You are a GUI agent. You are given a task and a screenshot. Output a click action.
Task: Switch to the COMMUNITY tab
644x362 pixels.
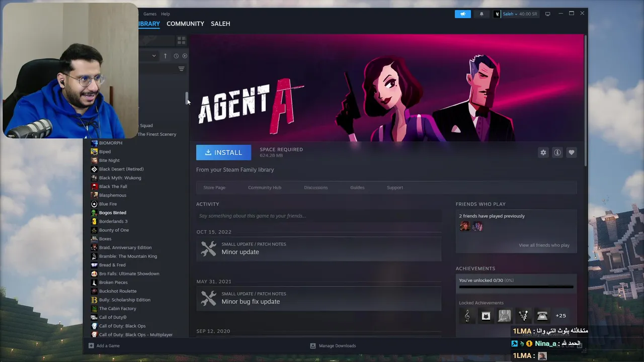coord(185,24)
